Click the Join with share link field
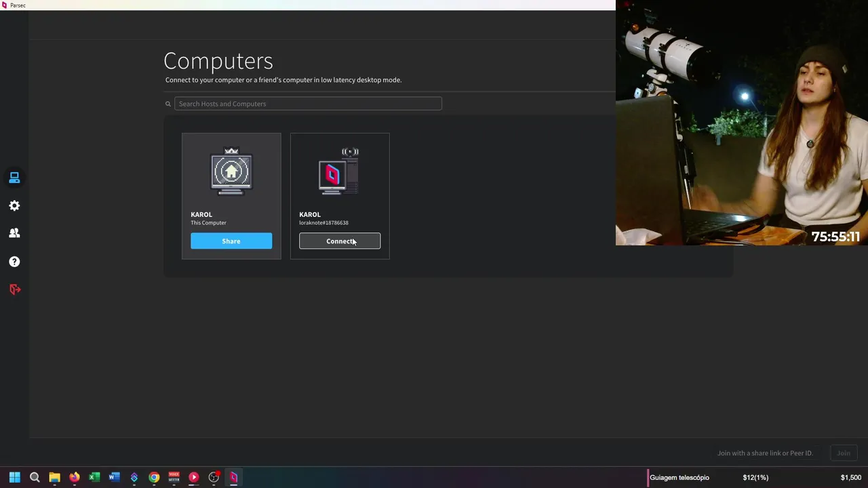Image resolution: width=868 pixels, height=488 pixels. [x=765, y=453]
